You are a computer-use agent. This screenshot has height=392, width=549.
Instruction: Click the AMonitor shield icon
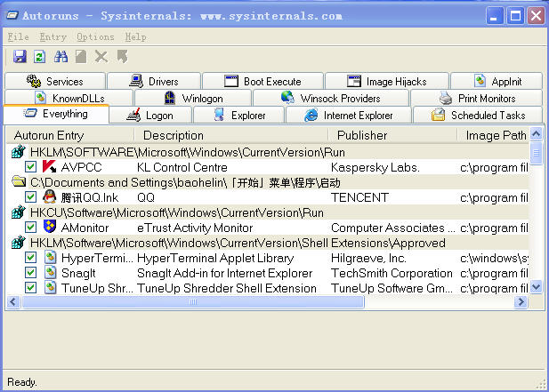coord(49,228)
